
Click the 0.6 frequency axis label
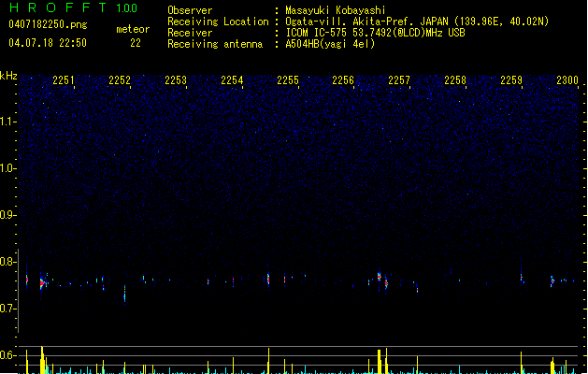click(x=8, y=355)
